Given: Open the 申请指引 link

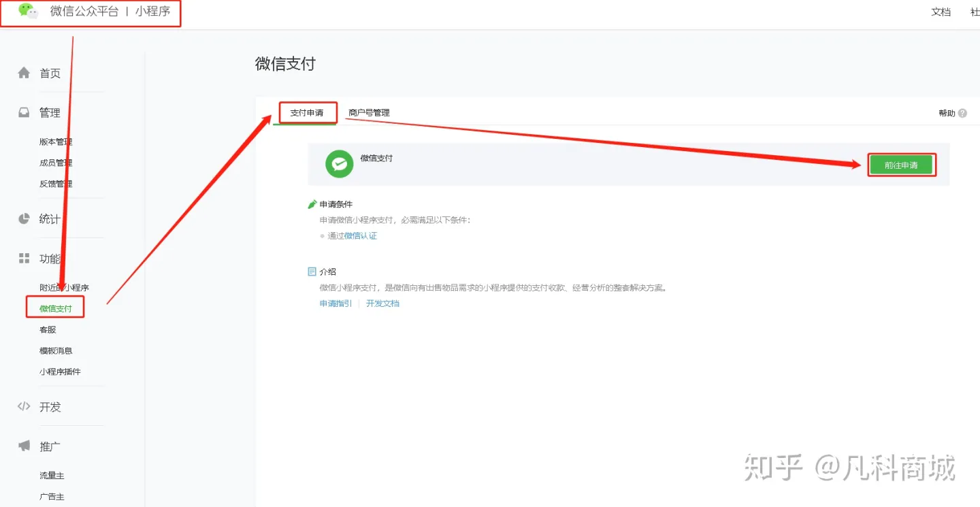Looking at the screenshot, I should coord(334,304).
